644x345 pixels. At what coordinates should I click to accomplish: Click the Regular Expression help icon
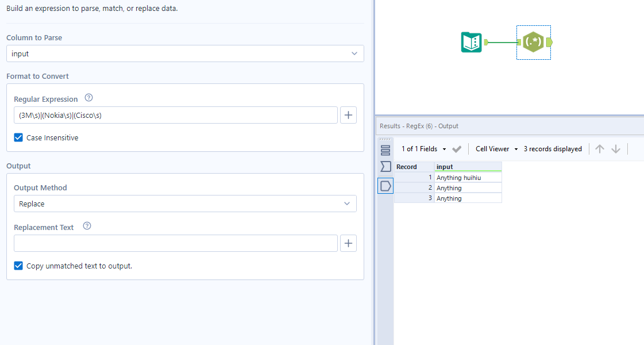point(88,98)
